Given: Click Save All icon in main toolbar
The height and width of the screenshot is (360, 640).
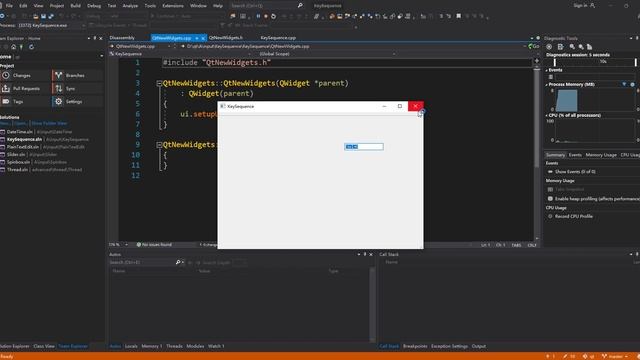Looking at the screenshot, I should pyautogui.click(x=51, y=16).
